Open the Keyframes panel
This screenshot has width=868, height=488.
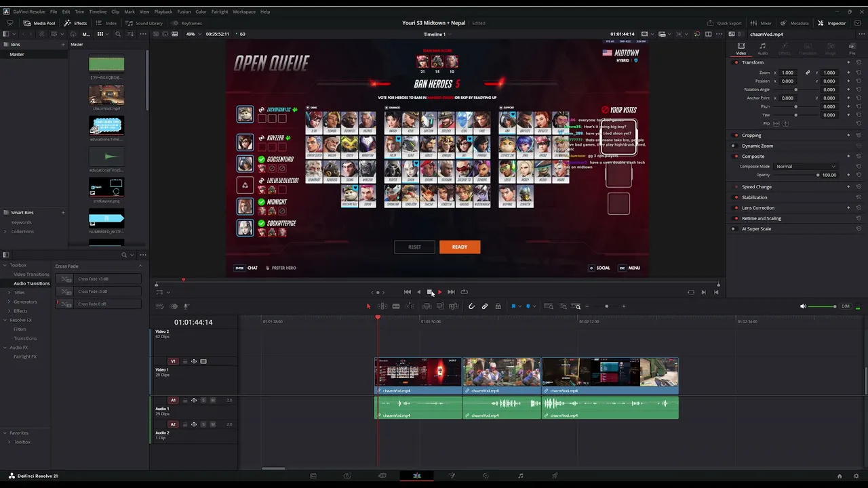(x=187, y=23)
